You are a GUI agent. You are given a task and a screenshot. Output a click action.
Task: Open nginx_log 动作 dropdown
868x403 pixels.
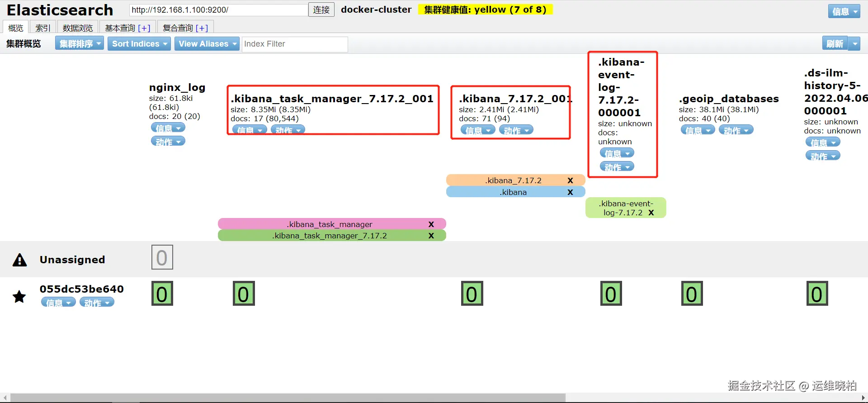(x=168, y=142)
